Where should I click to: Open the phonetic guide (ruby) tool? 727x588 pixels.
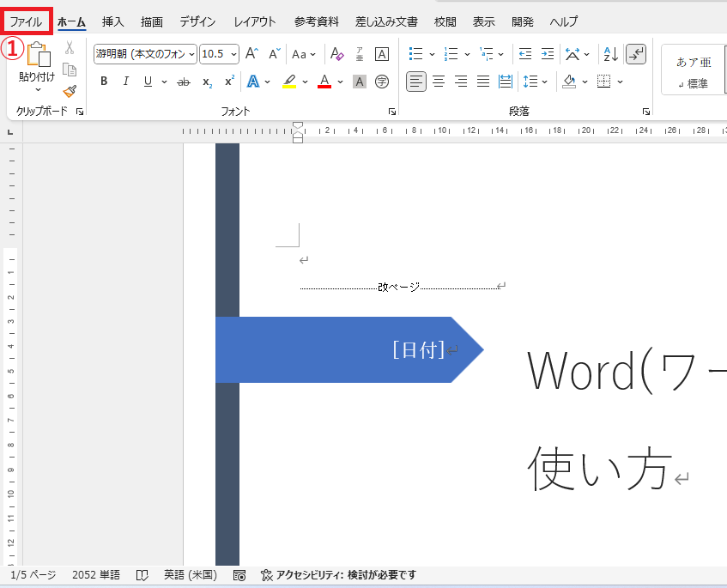click(x=360, y=54)
